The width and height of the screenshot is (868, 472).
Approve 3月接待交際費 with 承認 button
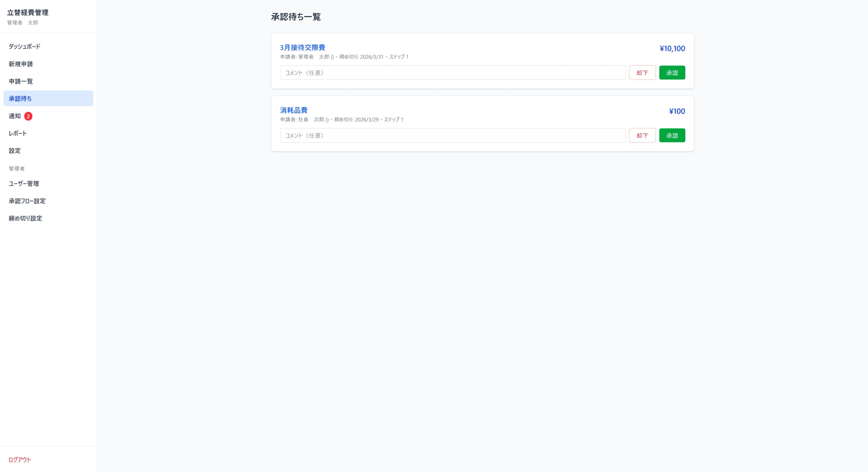tap(671, 73)
